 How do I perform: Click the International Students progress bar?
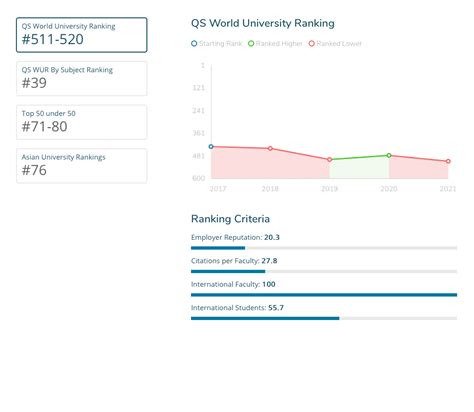[324, 318]
